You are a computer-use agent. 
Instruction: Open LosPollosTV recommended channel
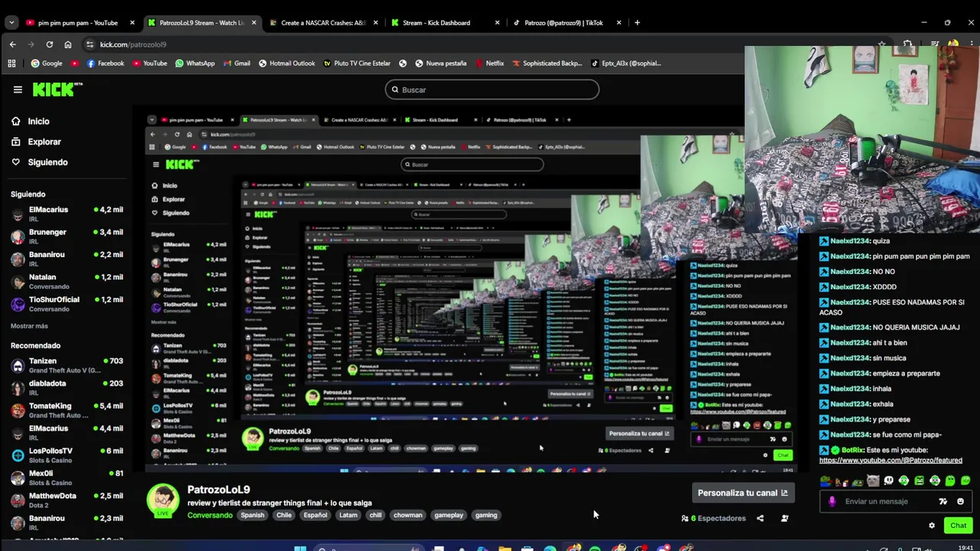tap(67, 455)
